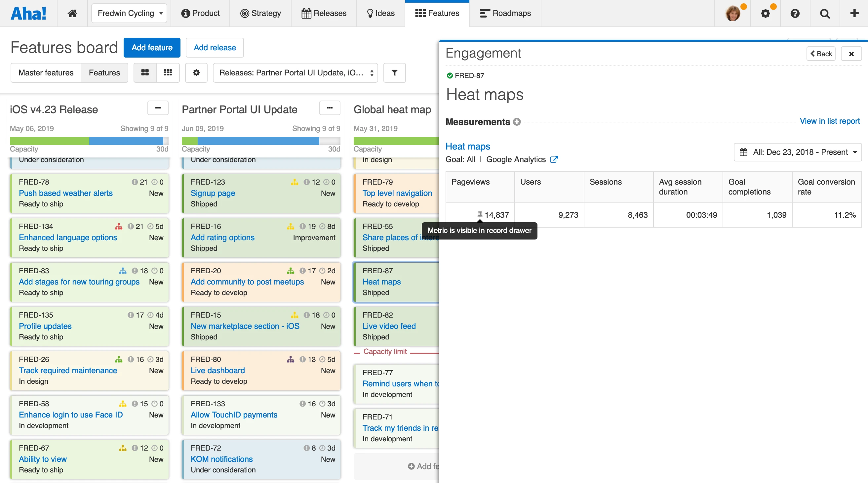Image resolution: width=868 pixels, height=483 pixels.
Task: Open the Push based weather alerts card
Action: (66, 193)
